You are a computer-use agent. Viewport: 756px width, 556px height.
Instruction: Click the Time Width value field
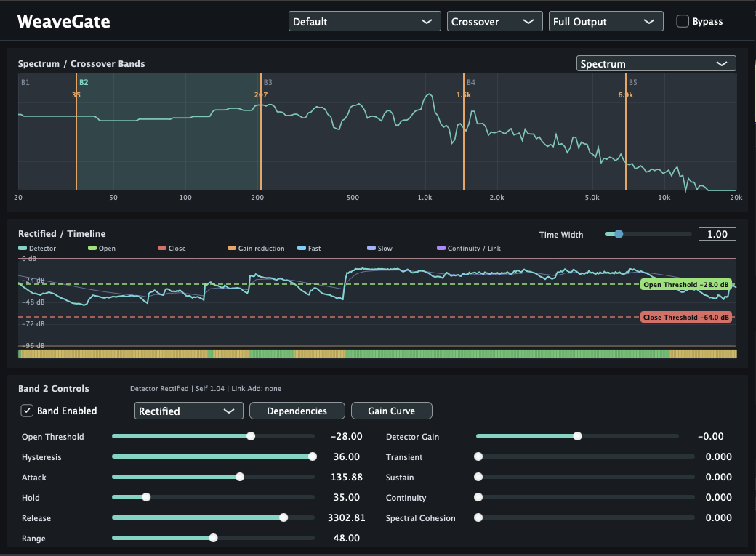tap(717, 234)
